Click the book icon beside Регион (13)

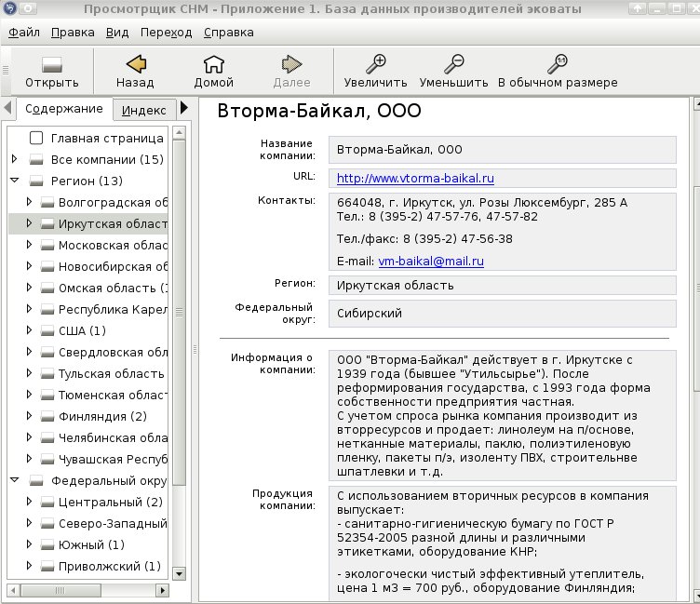click(x=36, y=181)
